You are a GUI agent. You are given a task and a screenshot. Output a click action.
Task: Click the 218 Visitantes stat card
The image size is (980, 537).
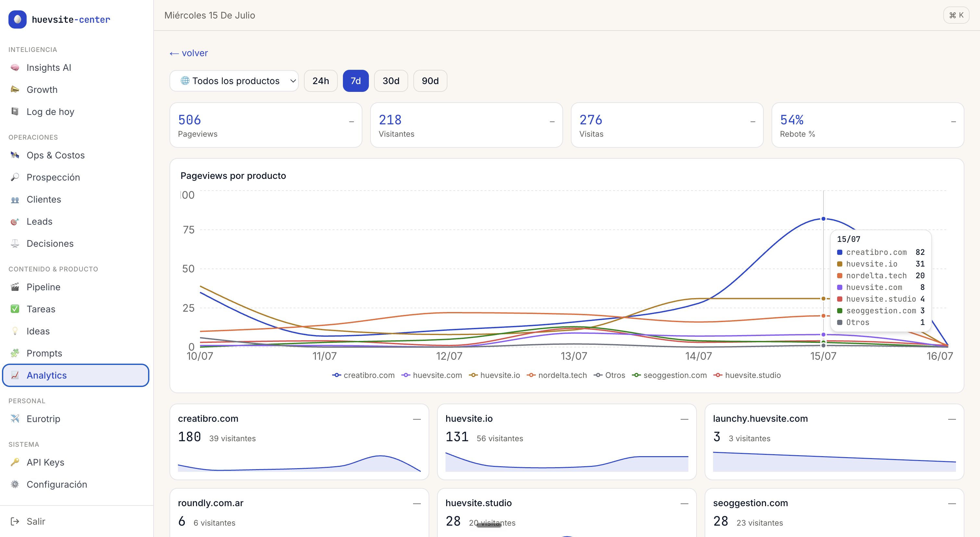466,125
